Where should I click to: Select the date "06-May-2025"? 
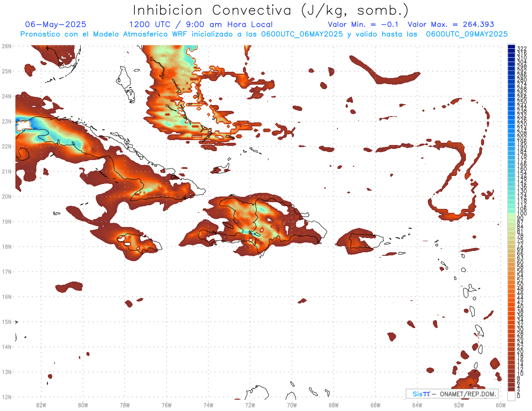pos(56,24)
